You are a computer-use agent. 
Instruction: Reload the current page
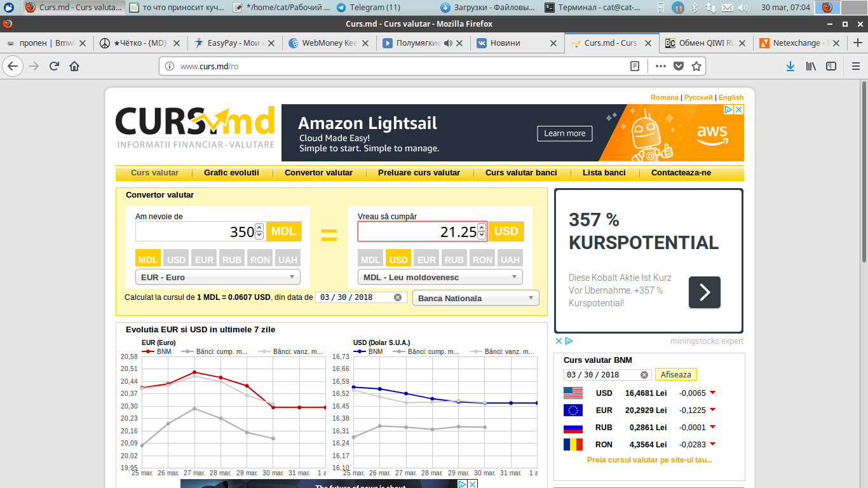(55, 66)
